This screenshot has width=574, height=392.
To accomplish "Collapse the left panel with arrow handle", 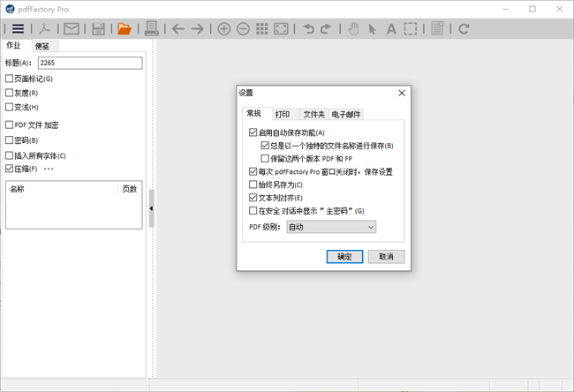I will [151, 208].
